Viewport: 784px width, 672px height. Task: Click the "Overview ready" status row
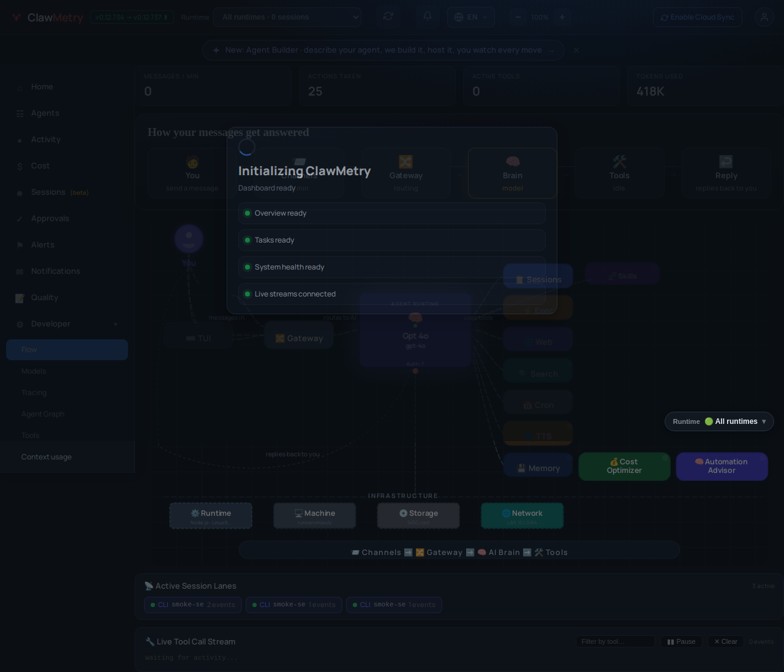[392, 213]
